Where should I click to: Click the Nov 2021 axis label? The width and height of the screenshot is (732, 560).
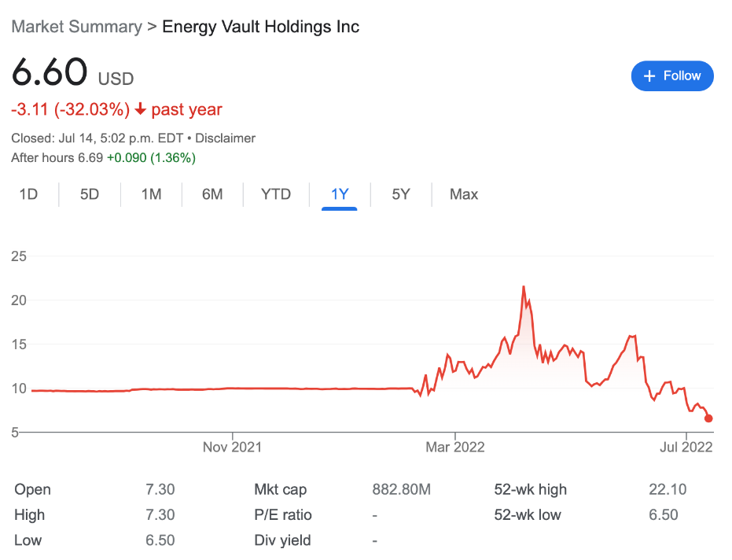click(x=232, y=448)
